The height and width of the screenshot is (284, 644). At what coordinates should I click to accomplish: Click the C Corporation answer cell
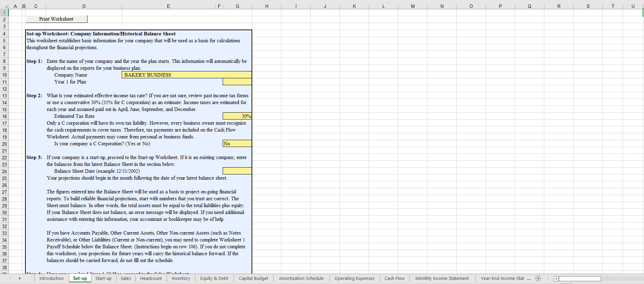point(237,144)
